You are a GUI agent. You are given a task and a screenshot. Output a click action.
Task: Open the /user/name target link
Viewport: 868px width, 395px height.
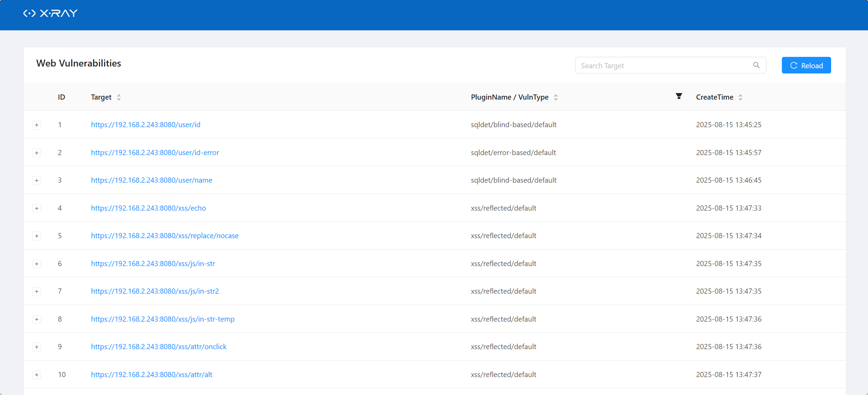point(151,180)
